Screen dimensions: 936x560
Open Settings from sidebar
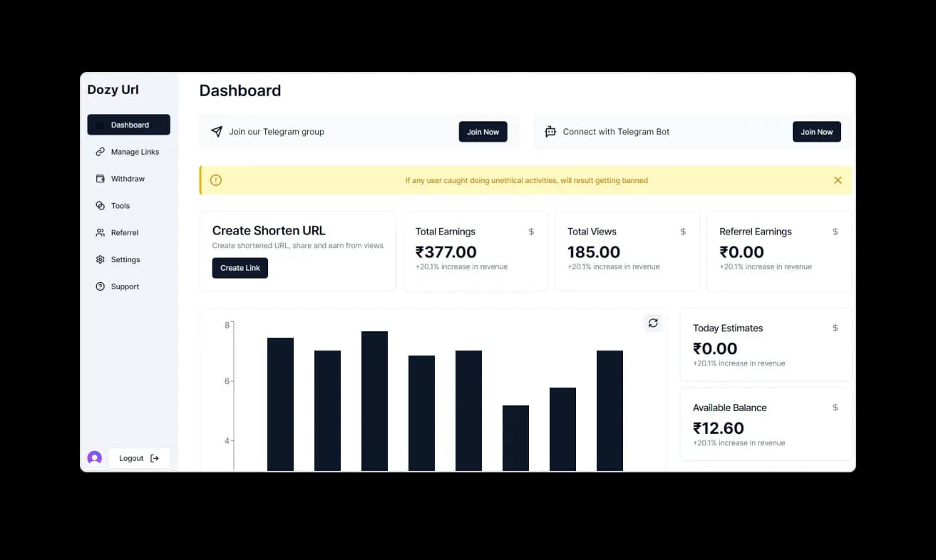128,260
